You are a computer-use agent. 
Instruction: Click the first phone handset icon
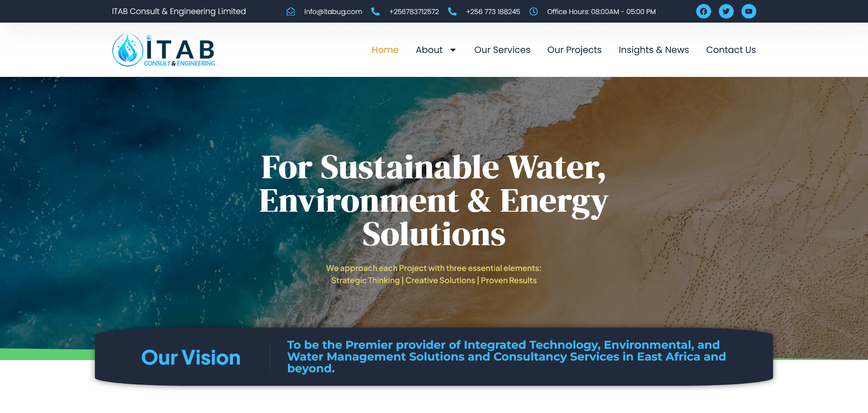[375, 11]
